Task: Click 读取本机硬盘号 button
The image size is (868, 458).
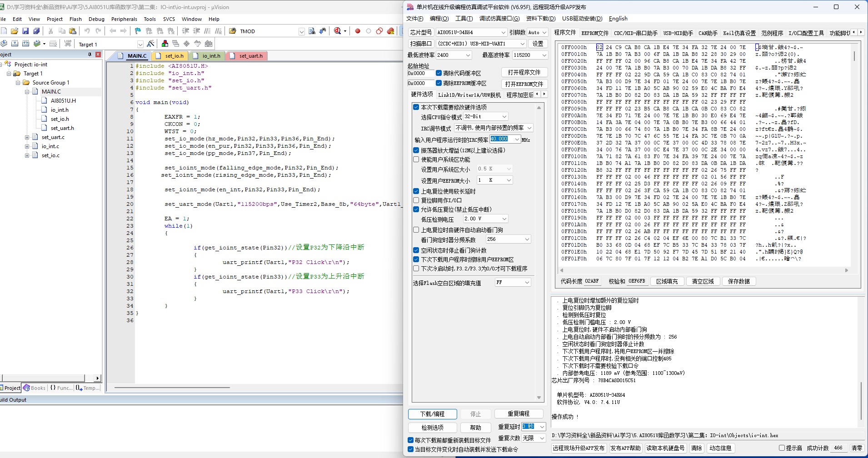Action: point(665,448)
